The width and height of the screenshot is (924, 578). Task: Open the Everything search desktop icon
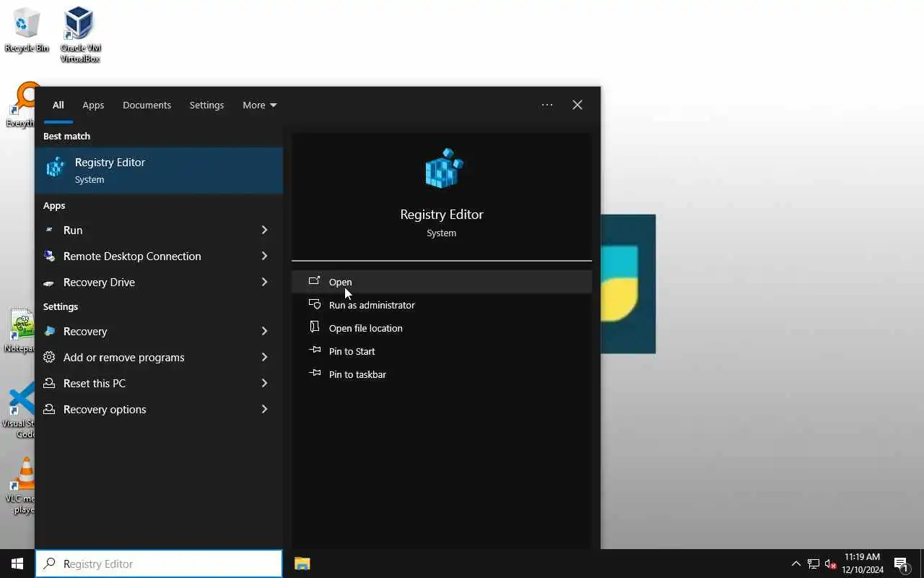coord(20,105)
